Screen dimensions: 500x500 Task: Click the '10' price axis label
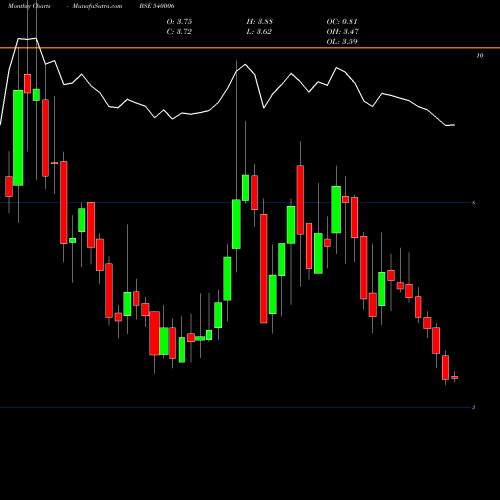[479, 56]
